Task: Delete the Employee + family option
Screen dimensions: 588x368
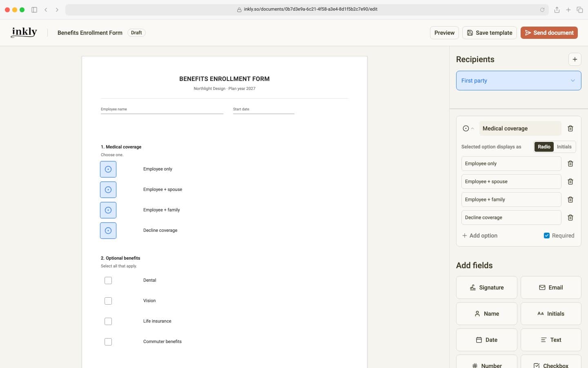Action: (x=570, y=200)
